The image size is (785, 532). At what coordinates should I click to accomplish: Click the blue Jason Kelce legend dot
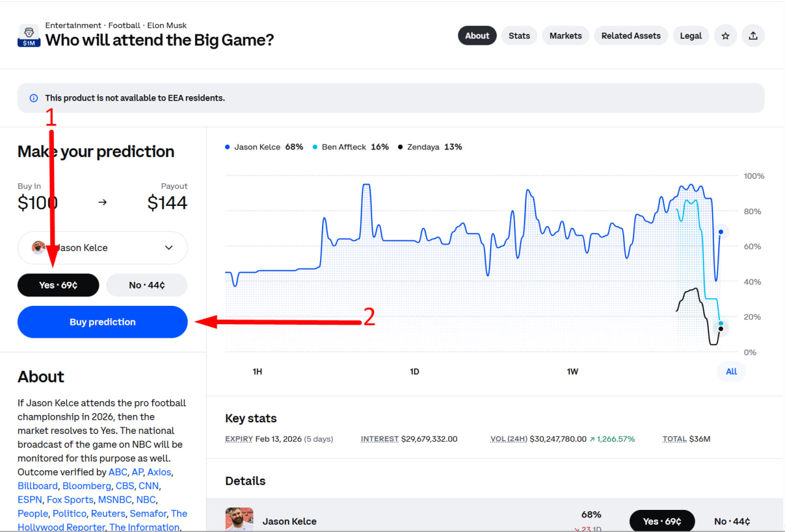click(228, 147)
